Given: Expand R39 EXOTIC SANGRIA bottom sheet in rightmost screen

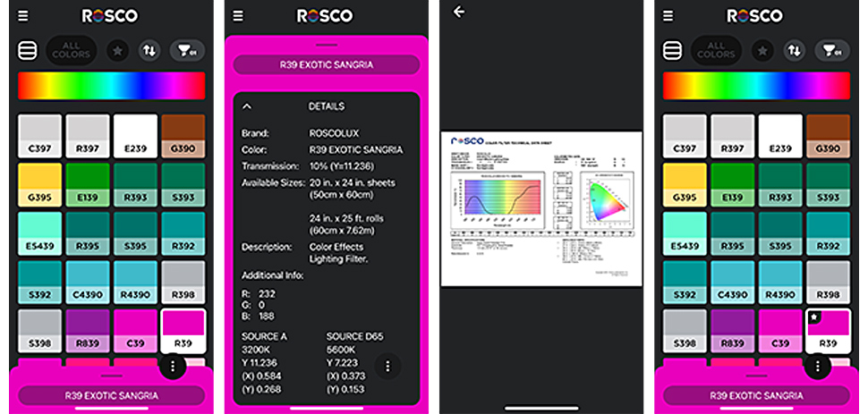Looking at the screenshot, I should [x=755, y=394].
